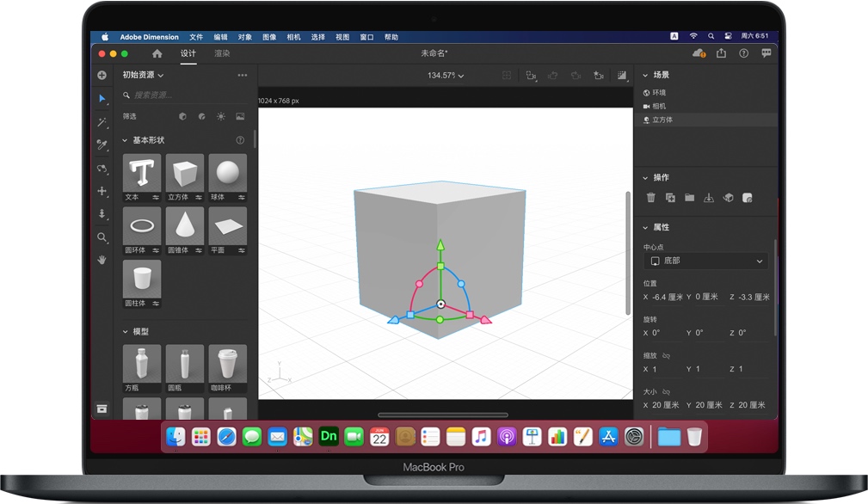Image resolution: width=868 pixels, height=504 pixels.
Task: Click the 球体 sphere thumbnail
Action: [227, 173]
